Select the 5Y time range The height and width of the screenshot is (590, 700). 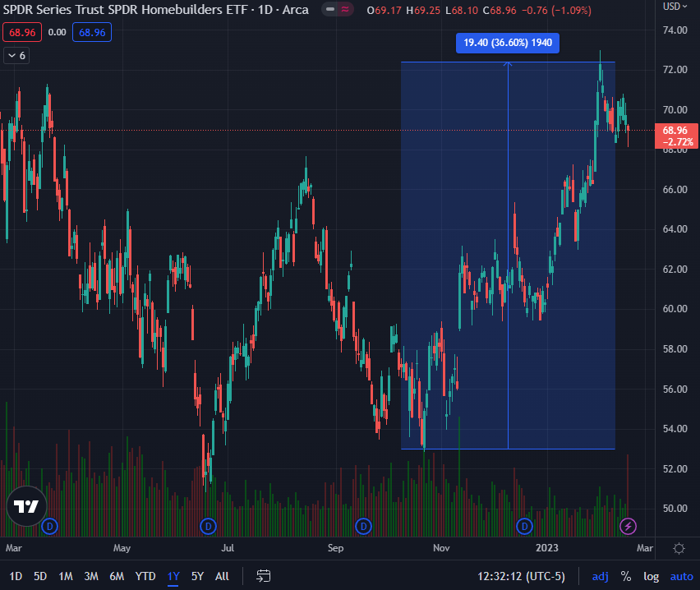click(x=197, y=576)
